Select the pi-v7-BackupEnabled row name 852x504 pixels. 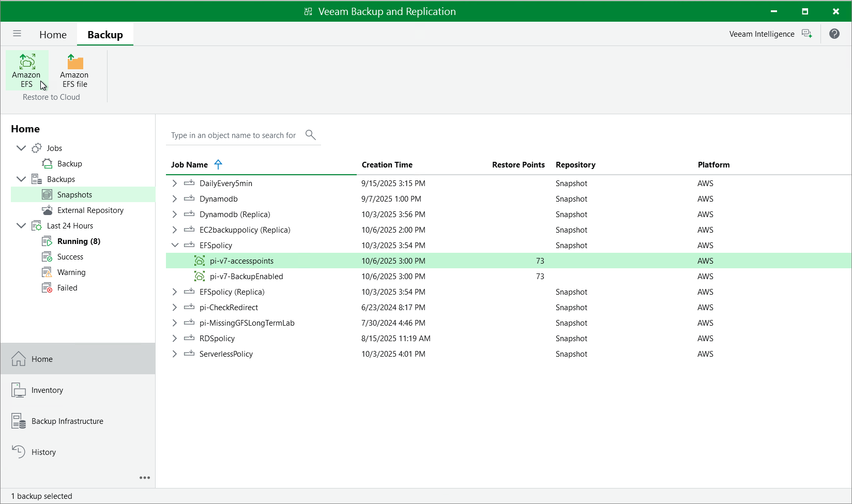click(247, 277)
